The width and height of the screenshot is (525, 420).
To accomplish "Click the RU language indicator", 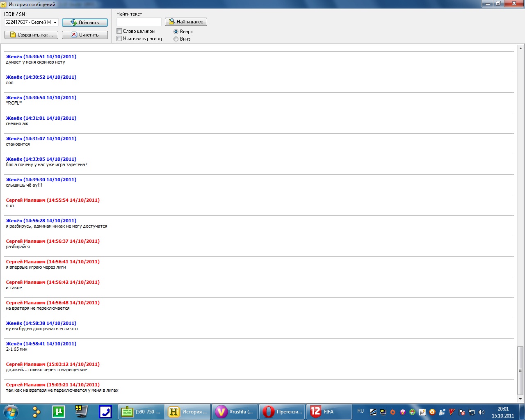I will (361, 411).
